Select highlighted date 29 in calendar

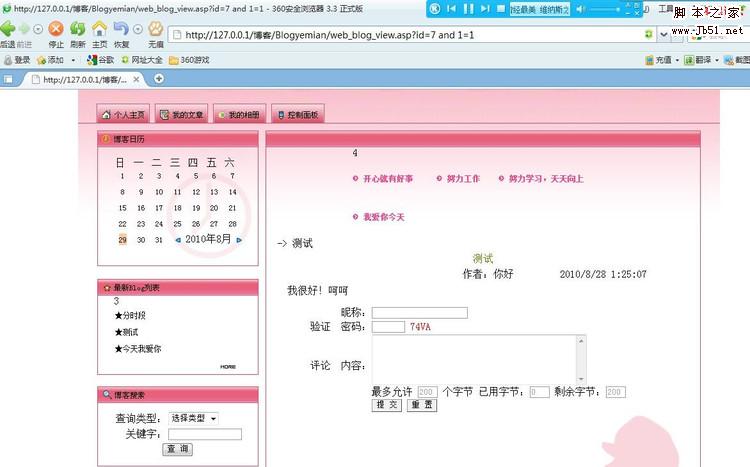122,239
